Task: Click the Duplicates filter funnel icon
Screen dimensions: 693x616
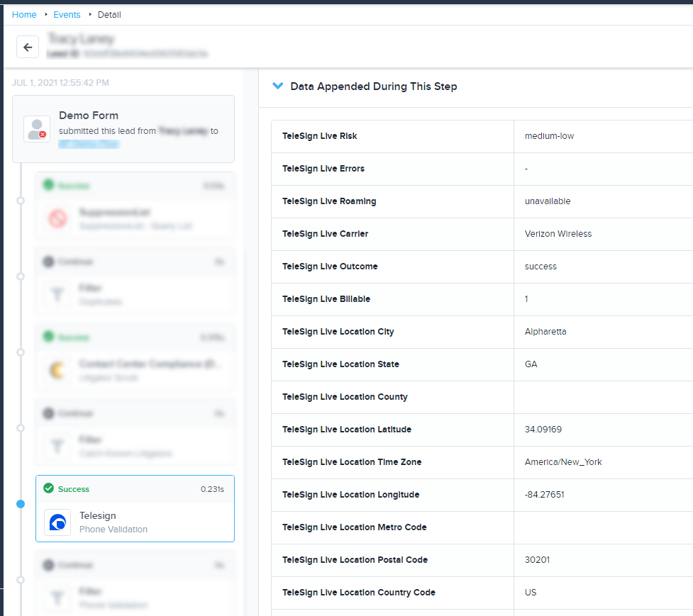Action: 57,294
